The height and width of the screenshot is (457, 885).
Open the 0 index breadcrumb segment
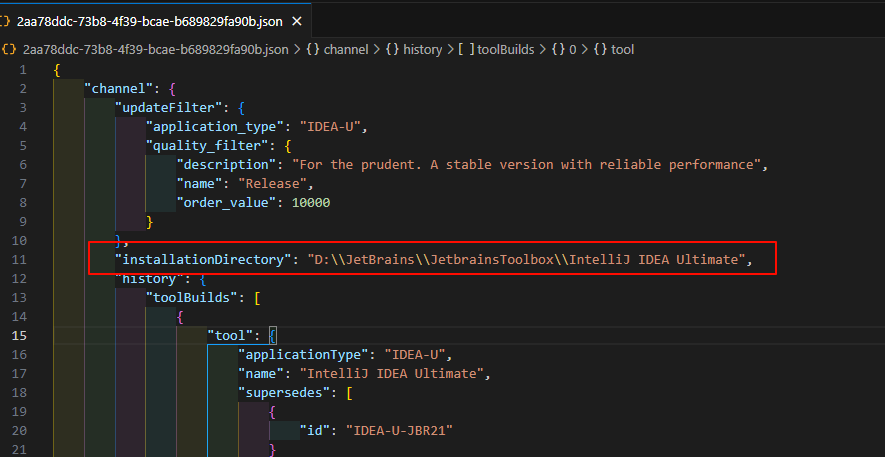pos(564,50)
